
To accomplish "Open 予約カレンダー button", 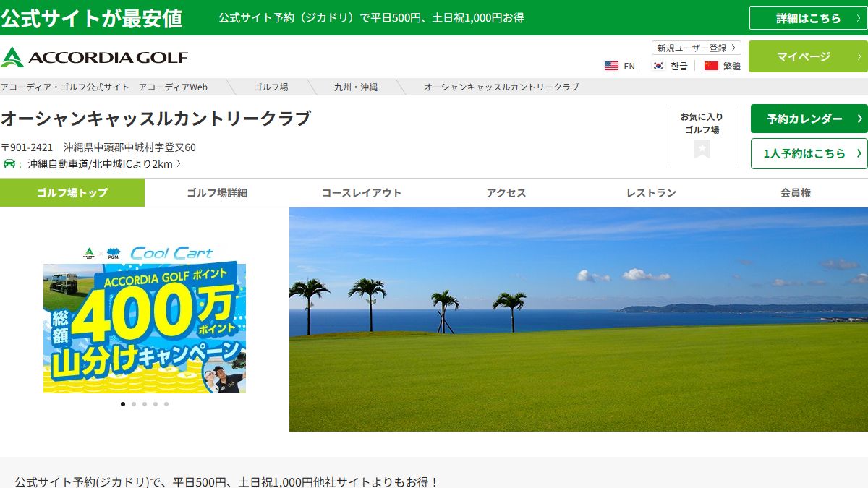I will tap(809, 119).
